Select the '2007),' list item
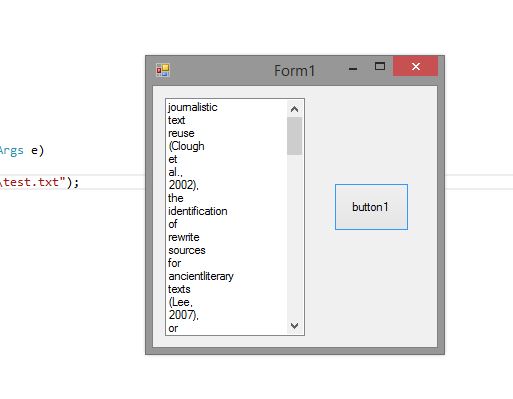513x399 pixels. 226,315
